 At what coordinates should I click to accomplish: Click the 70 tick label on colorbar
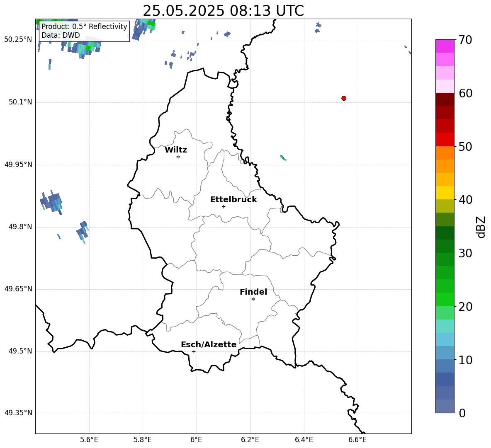465,40
